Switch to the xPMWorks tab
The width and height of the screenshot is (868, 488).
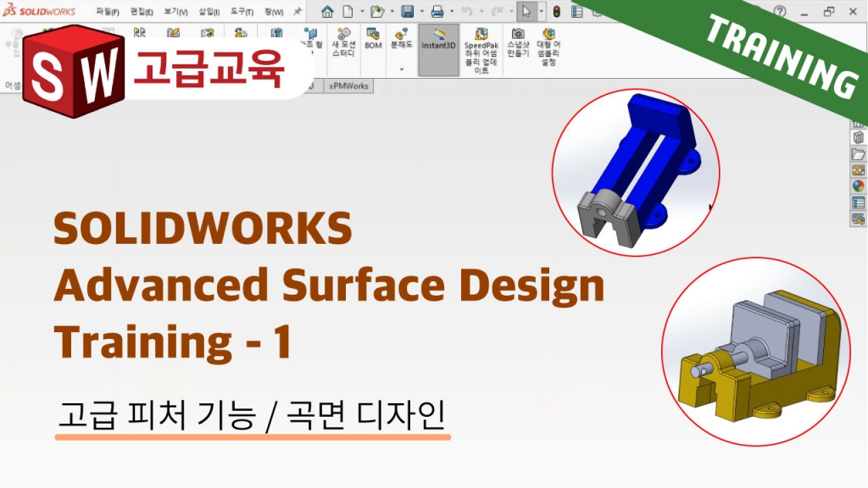tap(348, 86)
